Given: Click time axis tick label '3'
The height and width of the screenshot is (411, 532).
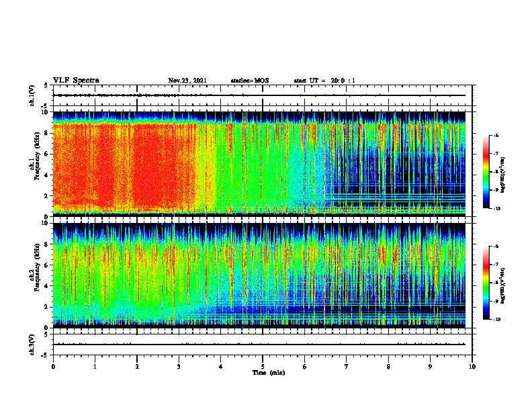Looking at the screenshot, I should click(179, 367).
